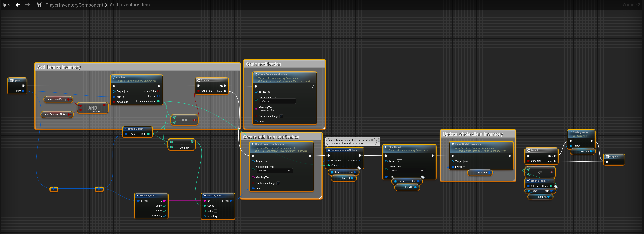
Task: Click the forward navigation arrow
Action: click(28, 5)
